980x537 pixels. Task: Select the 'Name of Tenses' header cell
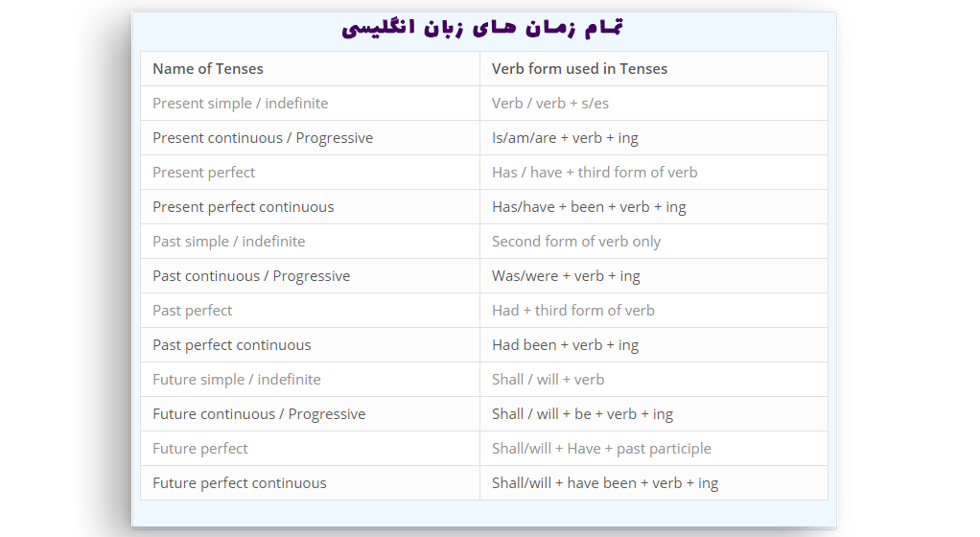[310, 69]
